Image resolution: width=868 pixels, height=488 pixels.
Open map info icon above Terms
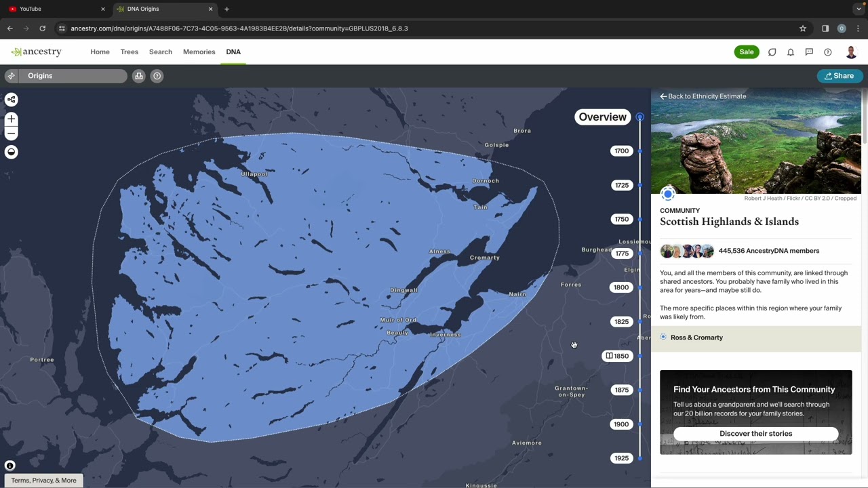click(9, 466)
